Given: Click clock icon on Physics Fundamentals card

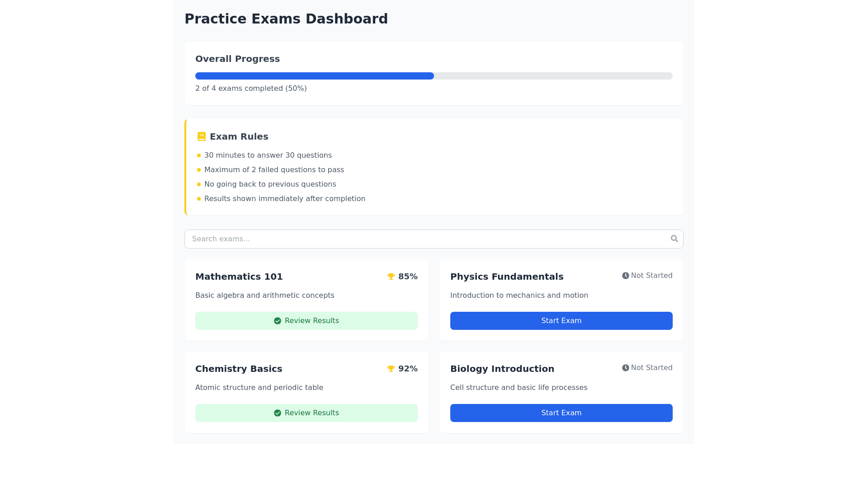Looking at the screenshot, I should [x=625, y=276].
